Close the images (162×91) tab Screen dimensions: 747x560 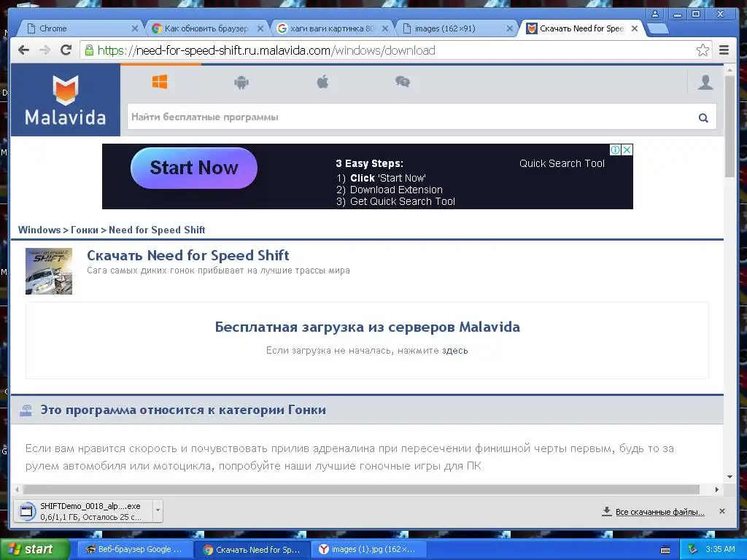coord(509,28)
